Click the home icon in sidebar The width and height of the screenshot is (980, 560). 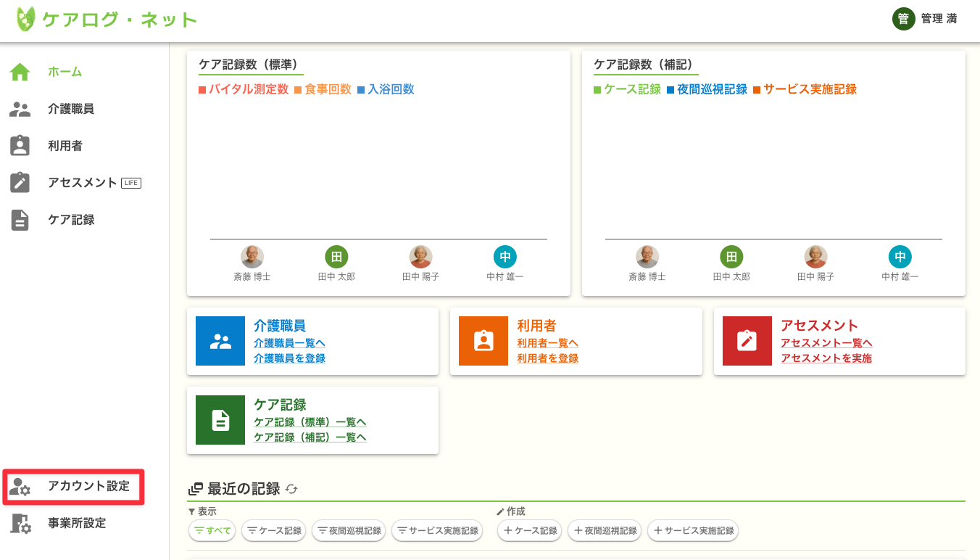20,72
